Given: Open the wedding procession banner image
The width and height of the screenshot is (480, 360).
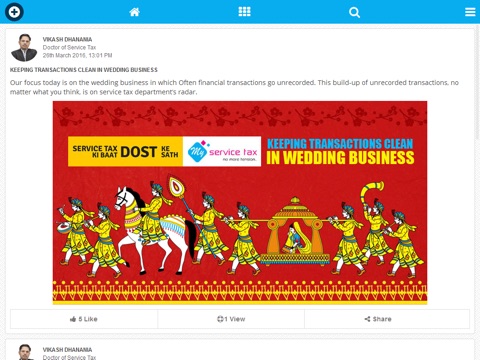Looking at the screenshot, I should (x=240, y=203).
